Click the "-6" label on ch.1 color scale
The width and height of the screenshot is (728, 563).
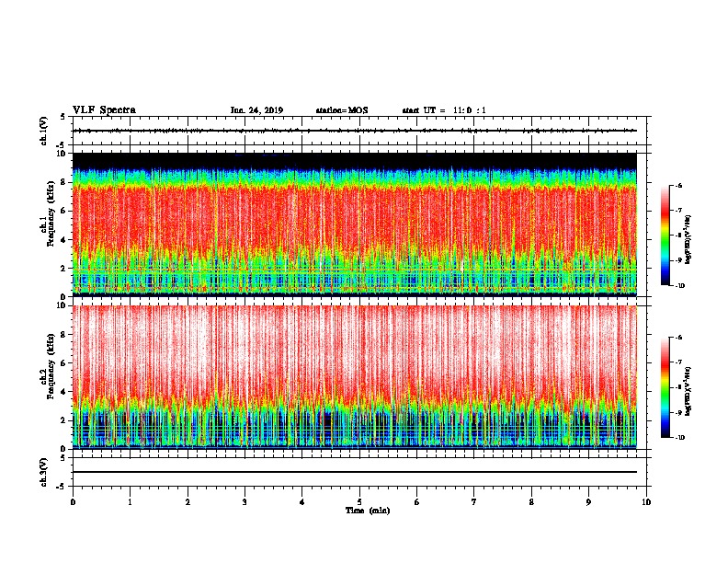678,185
